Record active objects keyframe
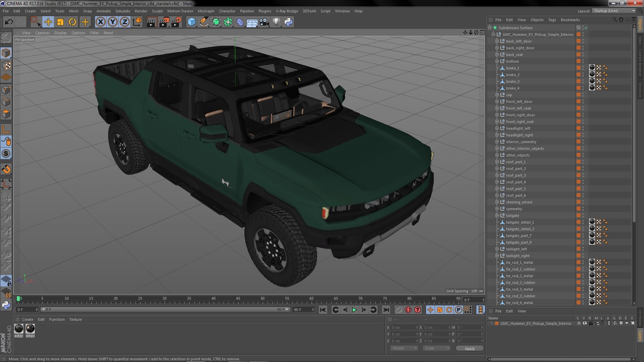 [398, 310]
